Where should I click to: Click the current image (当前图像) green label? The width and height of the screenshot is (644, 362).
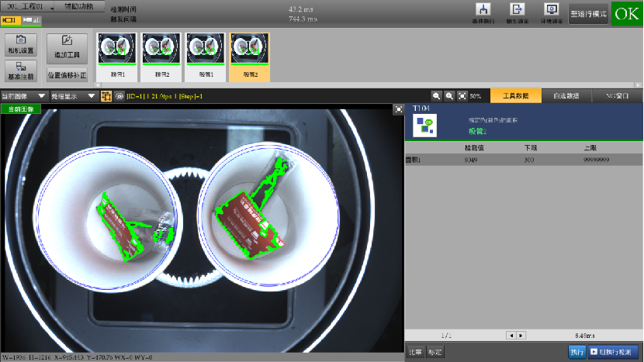click(21, 109)
